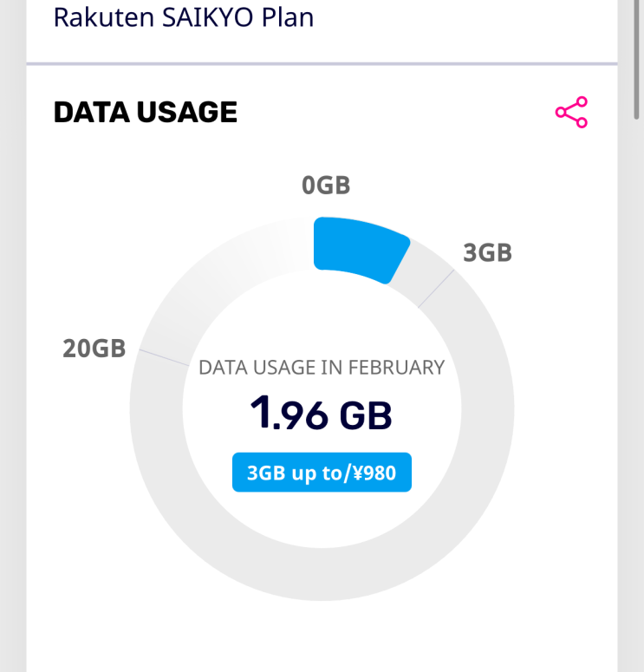The image size is (644, 672).
Task: Tap the DATA USAGE IN FEBRUARY caption
Action: point(322,368)
